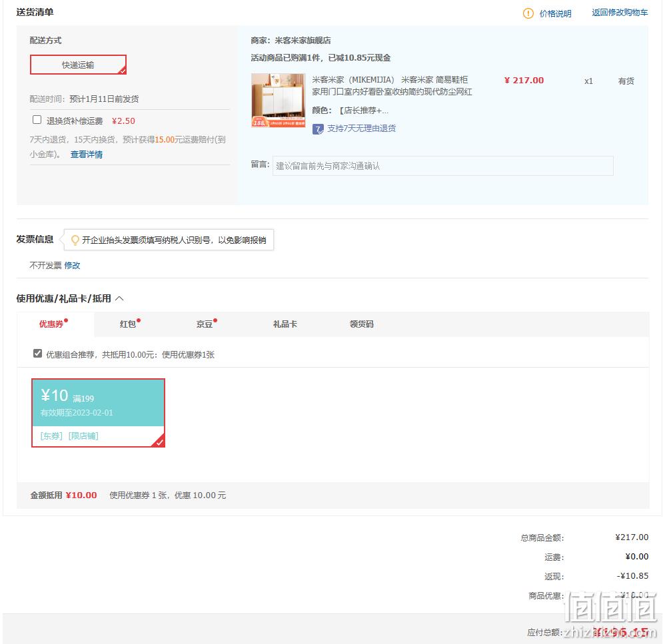Screen dimensions: 663x644
Task: Click 支持7天无理由退货 link
Action: coord(361,129)
